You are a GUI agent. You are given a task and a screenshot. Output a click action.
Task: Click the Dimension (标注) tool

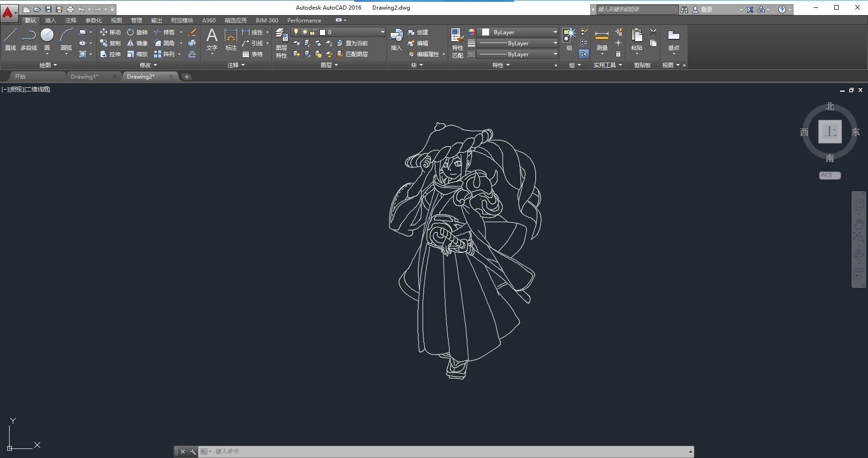click(231, 39)
